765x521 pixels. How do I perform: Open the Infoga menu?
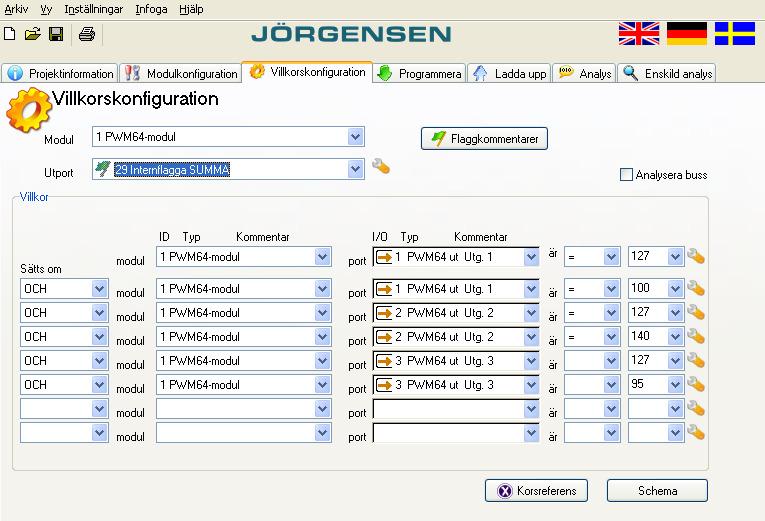pyautogui.click(x=151, y=9)
